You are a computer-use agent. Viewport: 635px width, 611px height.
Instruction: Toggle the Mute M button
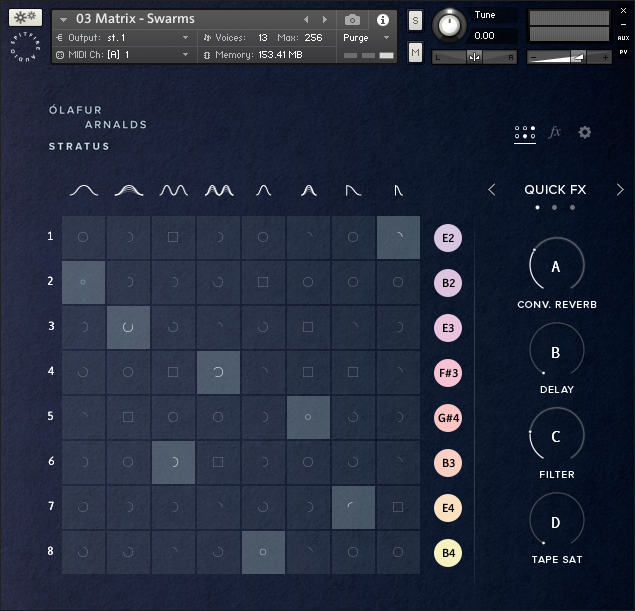click(x=415, y=52)
